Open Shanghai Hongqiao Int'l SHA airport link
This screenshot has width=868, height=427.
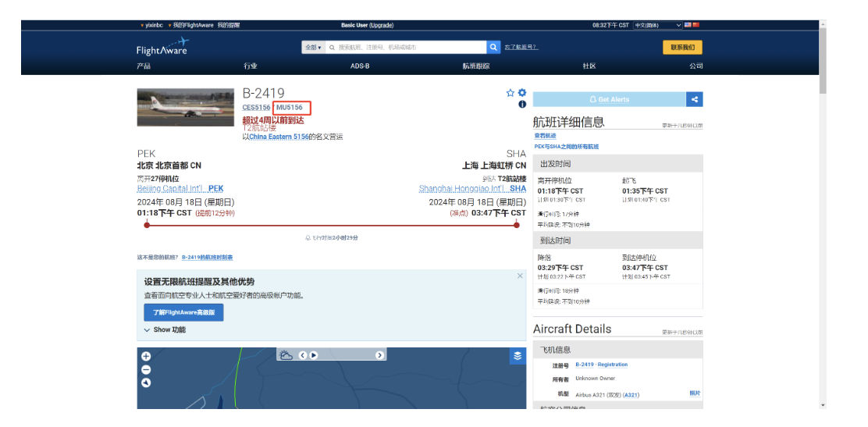click(x=472, y=189)
